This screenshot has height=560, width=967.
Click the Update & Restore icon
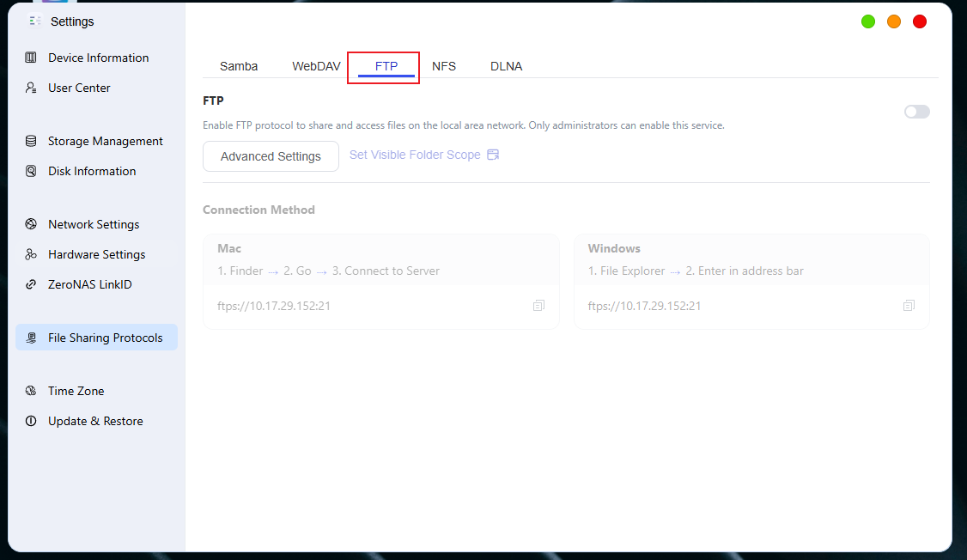(x=31, y=421)
